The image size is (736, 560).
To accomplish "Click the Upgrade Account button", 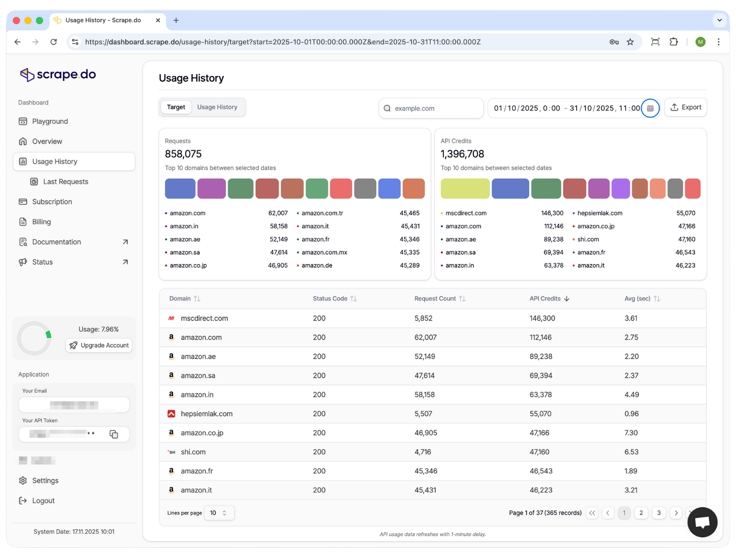I will tap(99, 345).
